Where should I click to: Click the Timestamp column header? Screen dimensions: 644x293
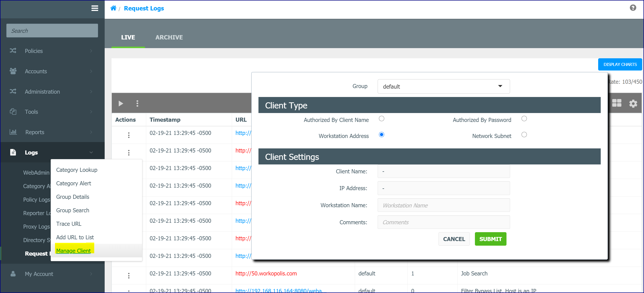(x=165, y=120)
